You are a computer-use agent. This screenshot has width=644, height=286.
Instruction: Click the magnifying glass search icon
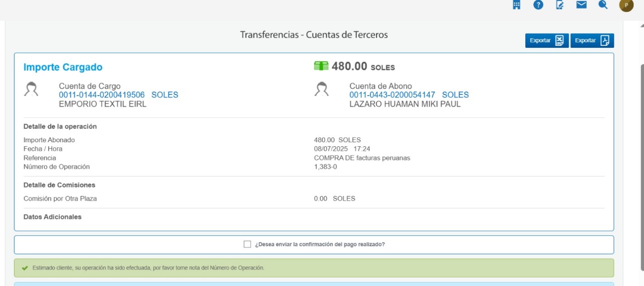coord(603,5)
